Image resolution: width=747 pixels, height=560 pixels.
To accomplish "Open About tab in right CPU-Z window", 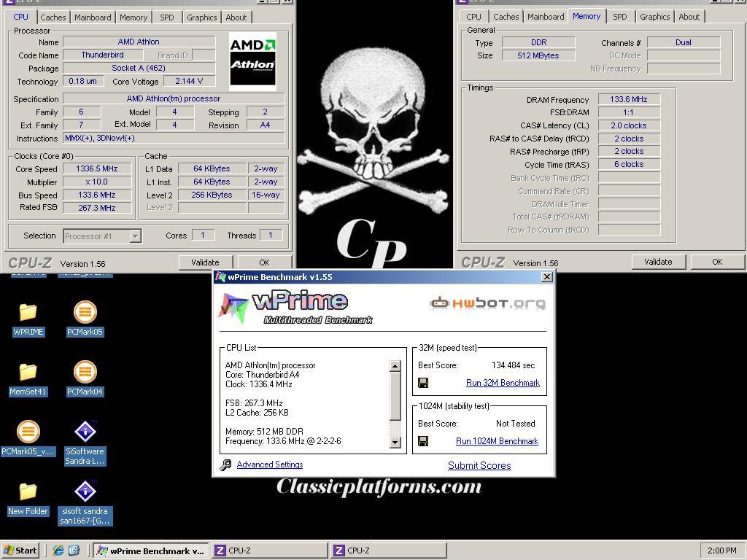I will (x=689, y=17).
